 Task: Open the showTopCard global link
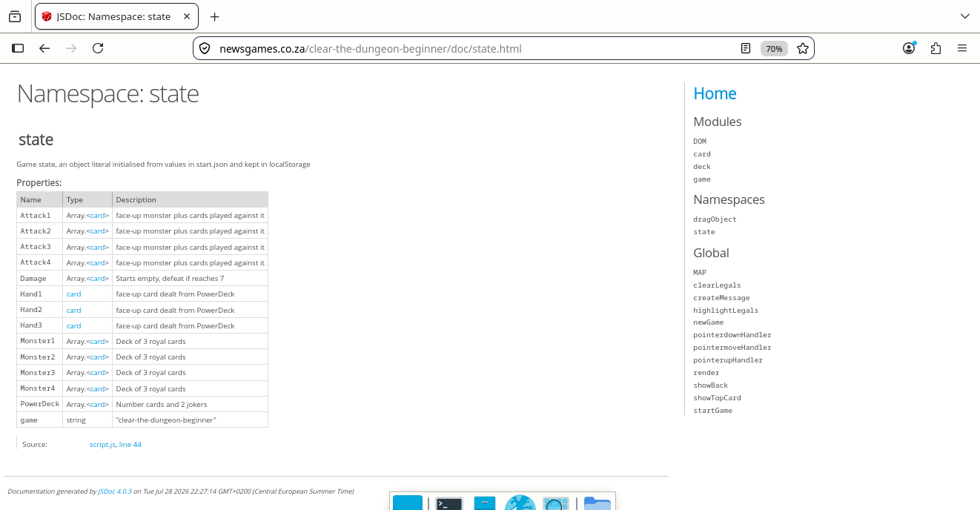click(x=717, y=398)
